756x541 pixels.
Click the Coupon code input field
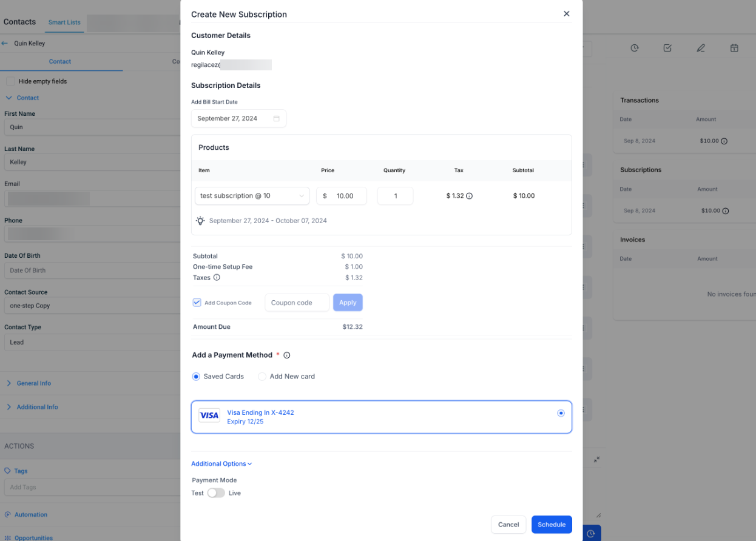coord(297,303)
